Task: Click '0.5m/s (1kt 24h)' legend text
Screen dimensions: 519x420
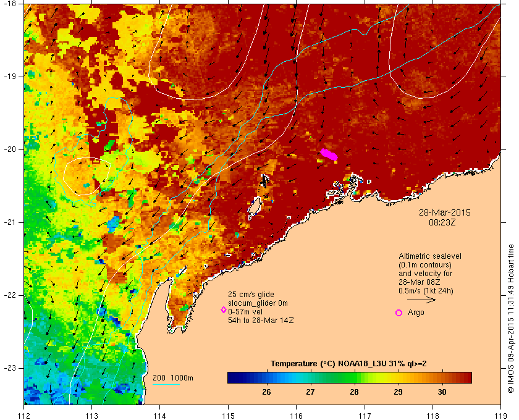Action: 426,291
